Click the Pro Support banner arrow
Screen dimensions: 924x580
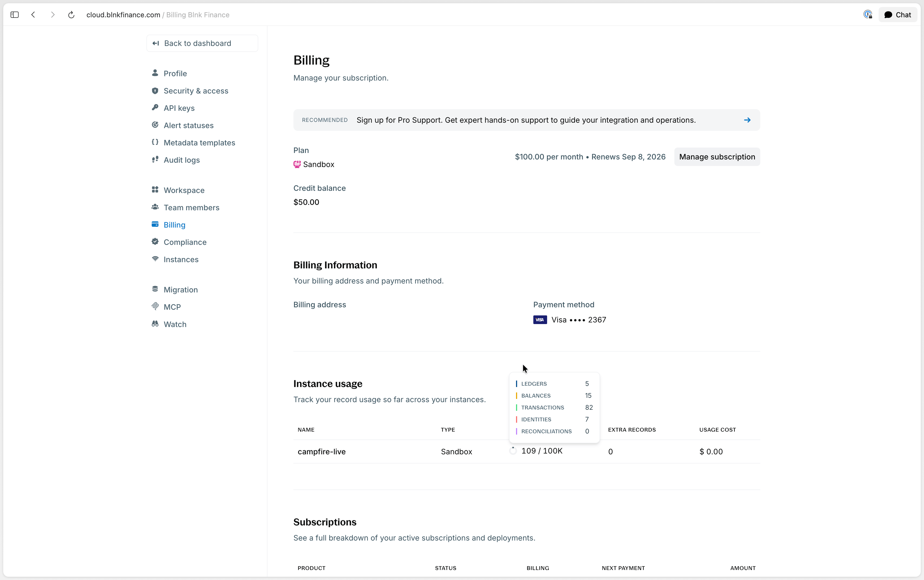tap(747, 120)
